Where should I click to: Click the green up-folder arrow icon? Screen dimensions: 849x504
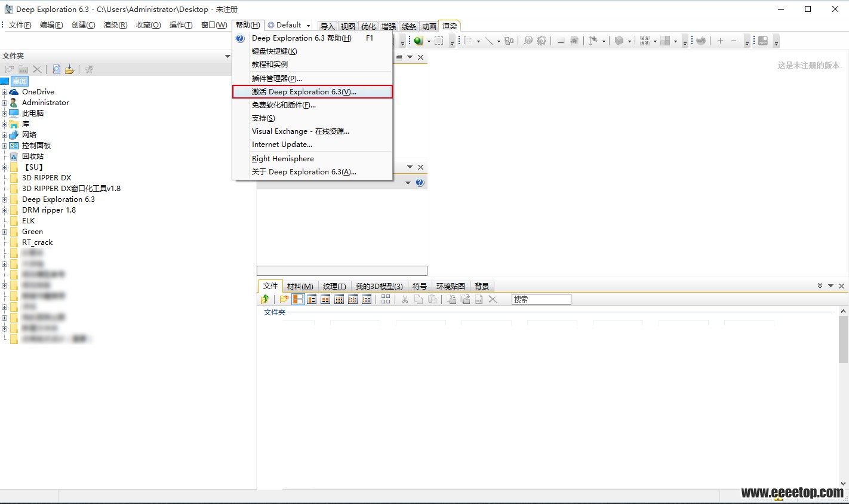click(x=265, y=299)
